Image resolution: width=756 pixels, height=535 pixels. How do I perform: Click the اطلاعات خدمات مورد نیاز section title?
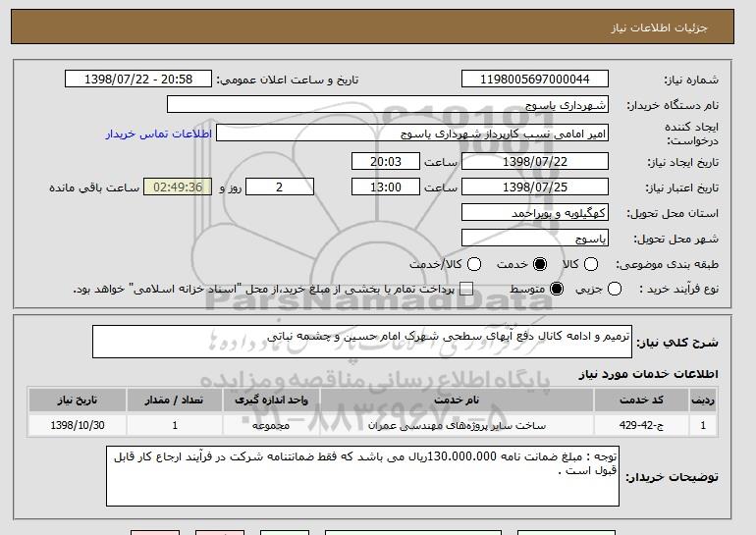coord(648,374)
